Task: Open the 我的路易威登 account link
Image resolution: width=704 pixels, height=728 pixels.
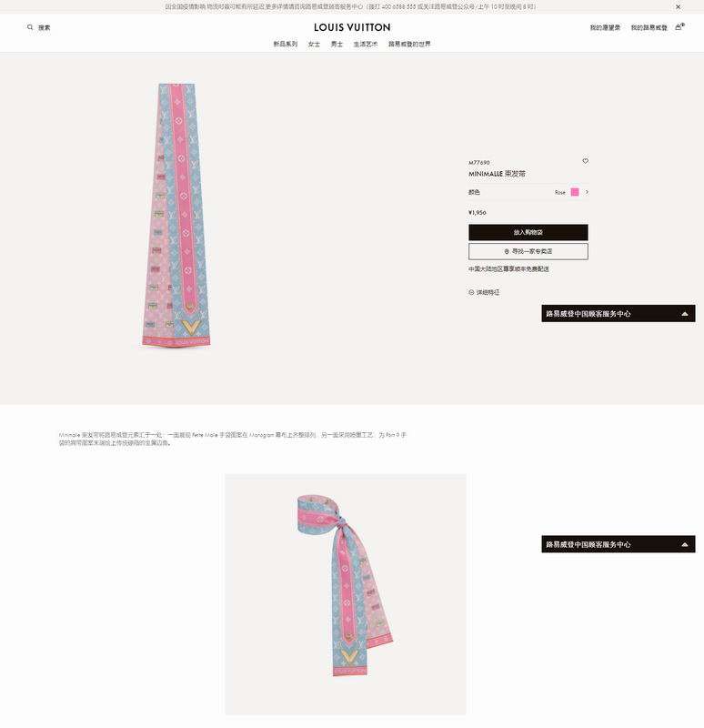Action: (x=649, y=28)
